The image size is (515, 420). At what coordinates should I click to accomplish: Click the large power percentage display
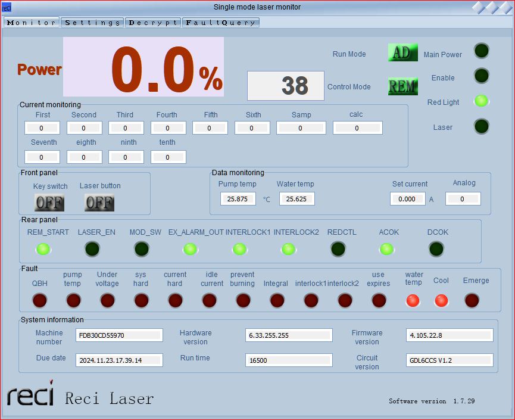[x=143, y=67]
